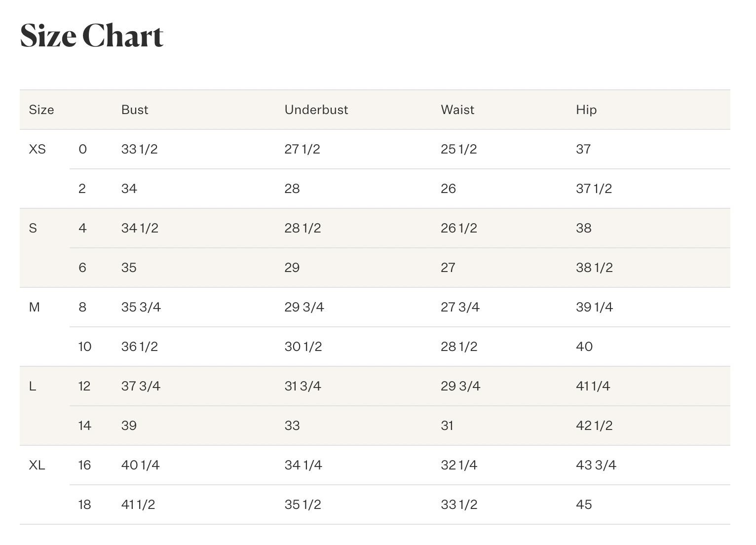Image resolution: width=756 pixels, height=545 pixels.
Task: Select hip value 45 for size 18
Action: pyautogui.click(x=584, y=505)
